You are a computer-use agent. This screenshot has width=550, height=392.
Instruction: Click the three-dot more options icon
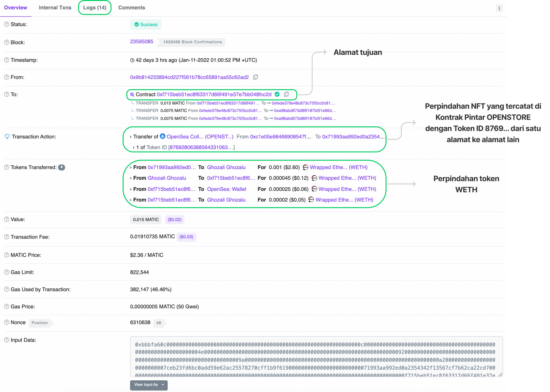coord(499,8)
